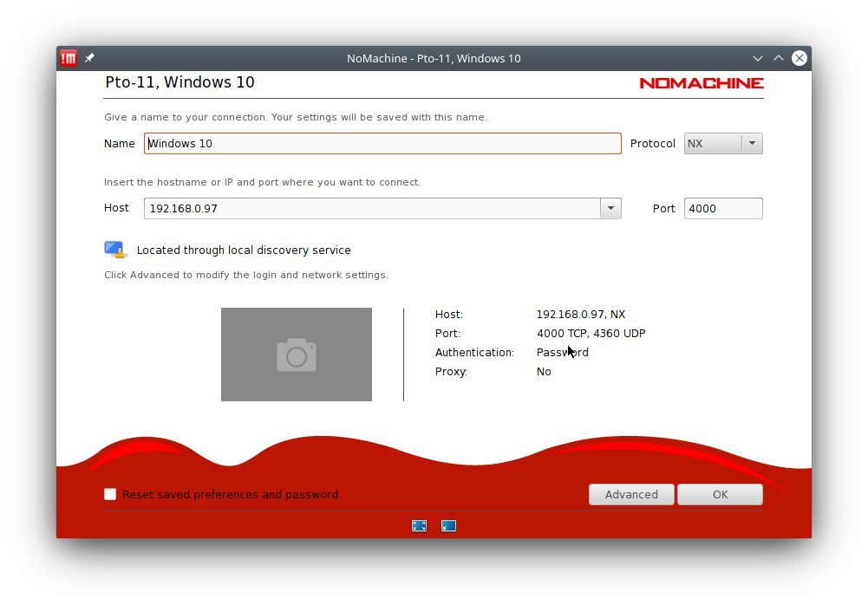This screenshot has height=605, width=868.
Task: Click the 'Pto-11, Windows 10' heading
Action: [179, 82]
